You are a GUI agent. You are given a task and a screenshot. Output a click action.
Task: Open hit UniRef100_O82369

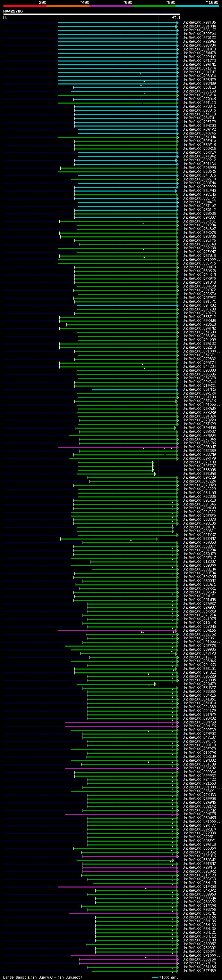point(199,451)
